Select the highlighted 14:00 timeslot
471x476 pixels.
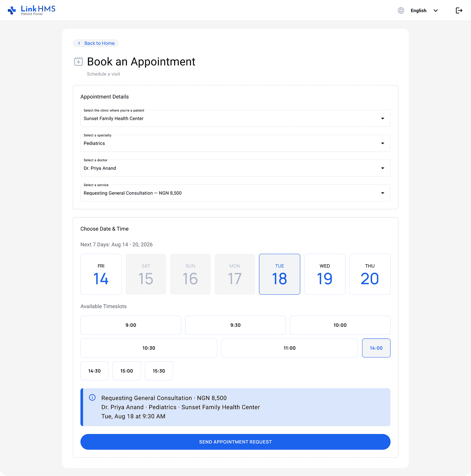coord(376,348)
